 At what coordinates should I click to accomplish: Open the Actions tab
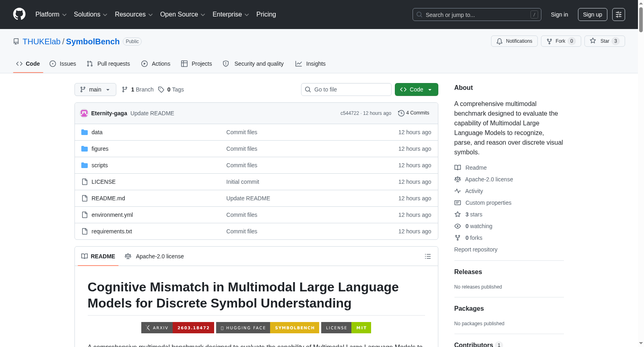coord(156,64)
